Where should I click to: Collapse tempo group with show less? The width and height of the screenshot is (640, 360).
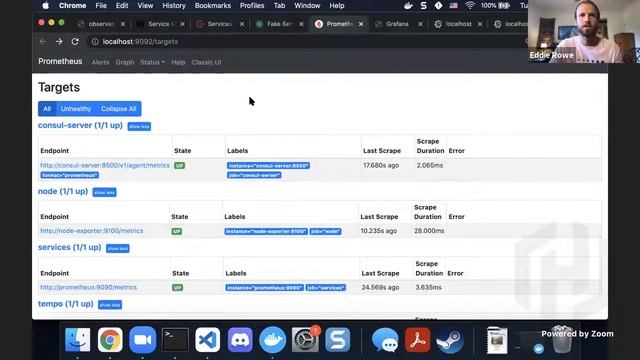coord(110,305)
